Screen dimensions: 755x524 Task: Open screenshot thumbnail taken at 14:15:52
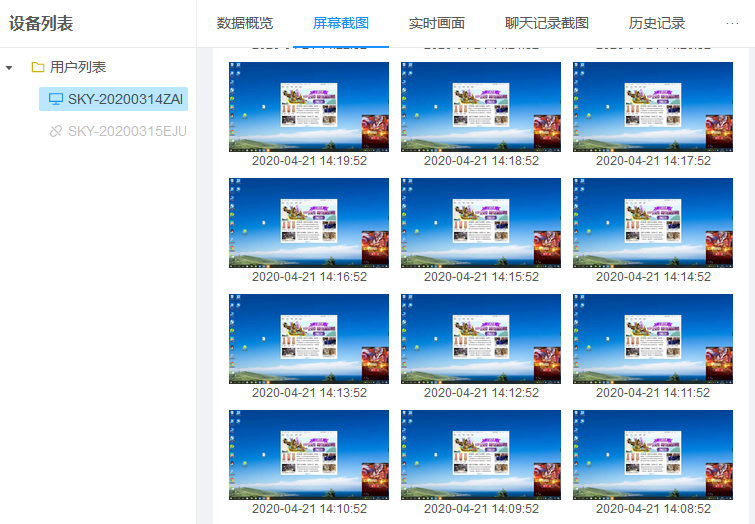pyautogui.click(x=481, y=223)
